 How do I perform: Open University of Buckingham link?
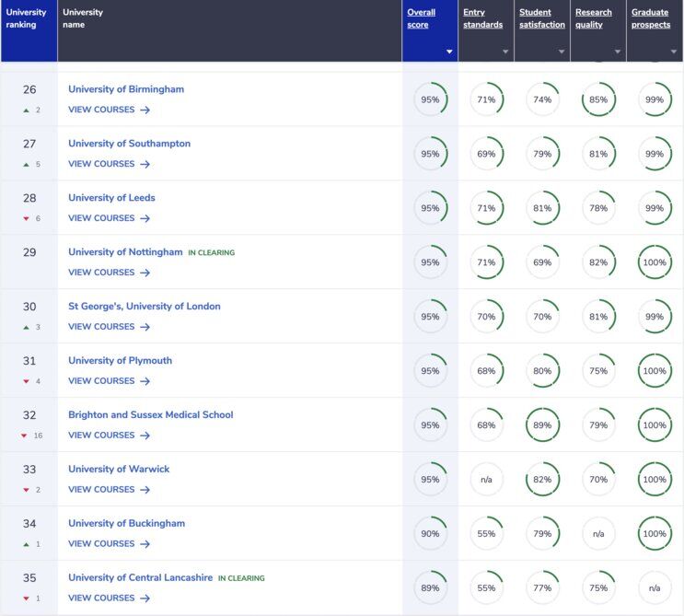tap(126, 523)
